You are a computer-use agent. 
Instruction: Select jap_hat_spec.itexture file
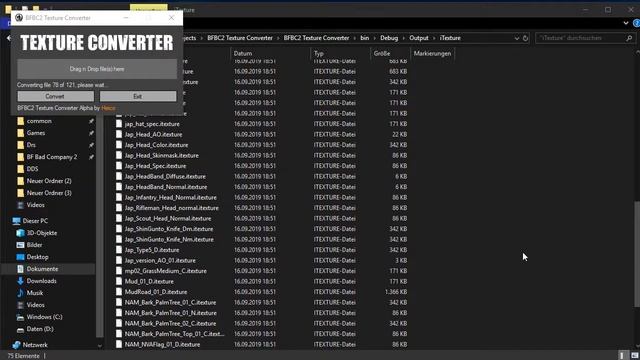click(152, 124)
